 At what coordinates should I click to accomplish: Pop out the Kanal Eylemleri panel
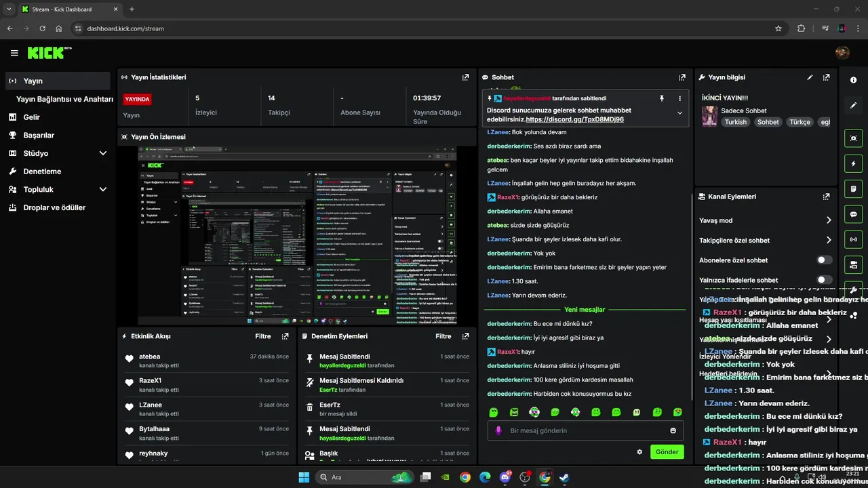[x=826, y=197]
